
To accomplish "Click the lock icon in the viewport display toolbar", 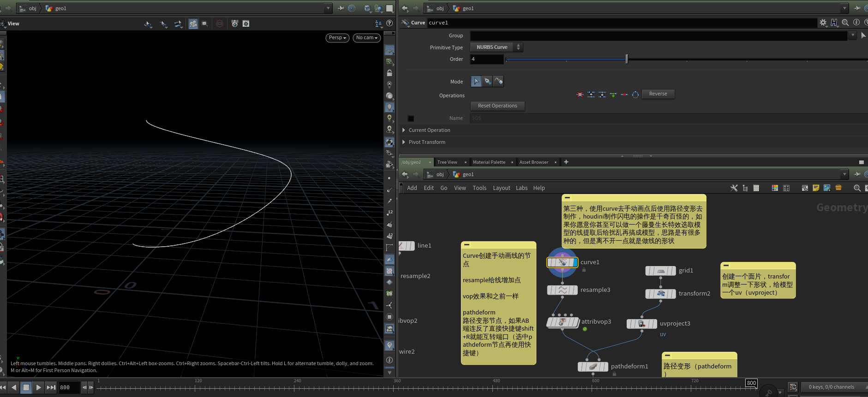I will (x=389, y=73).
